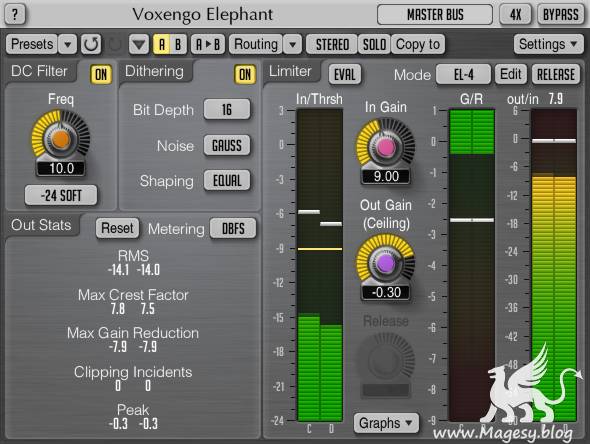Click the limiter mode Edit button
The image size is (590, 444).
click(511, 74)
